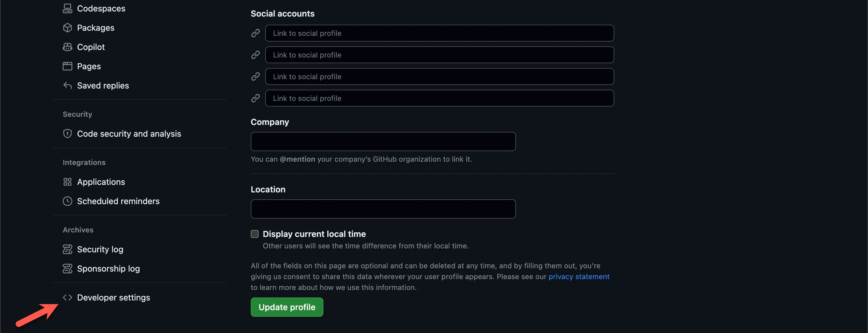Focus the Company text field

tap(383, 142)
